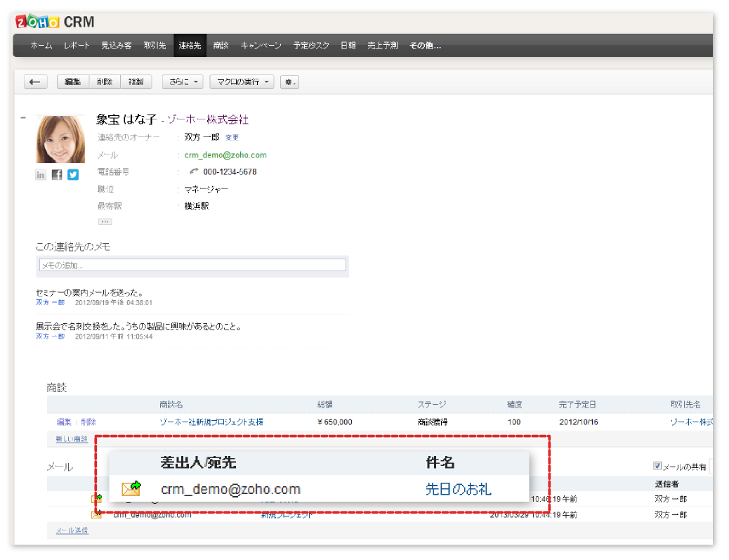The height and width of the screenshot is (560, 729).
Task: Open the 先日のお礼 email subject
Action: tap(459, 489)
